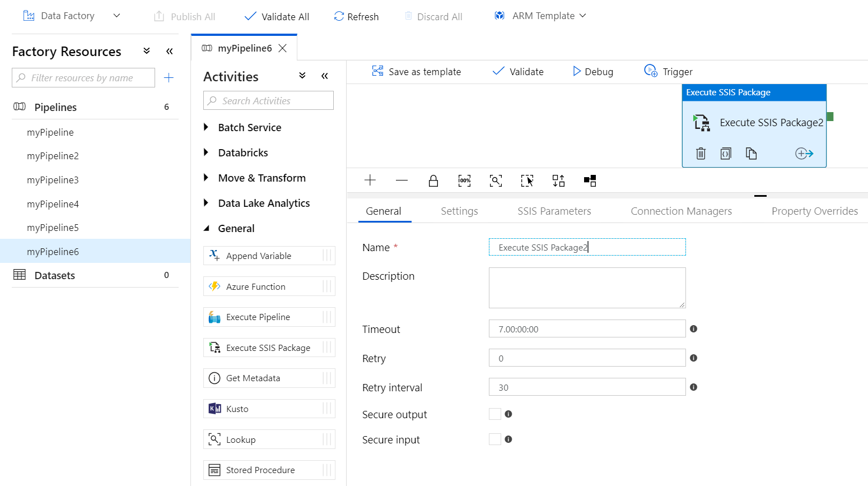
Task: Reset canvas zoom to 100%
Action: pos(464,180)
